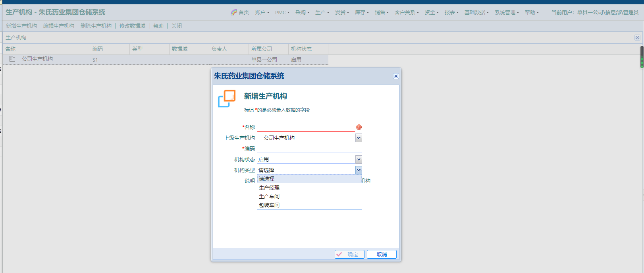Click the building icon beside 一公司生产机构

tap(12, 59)
